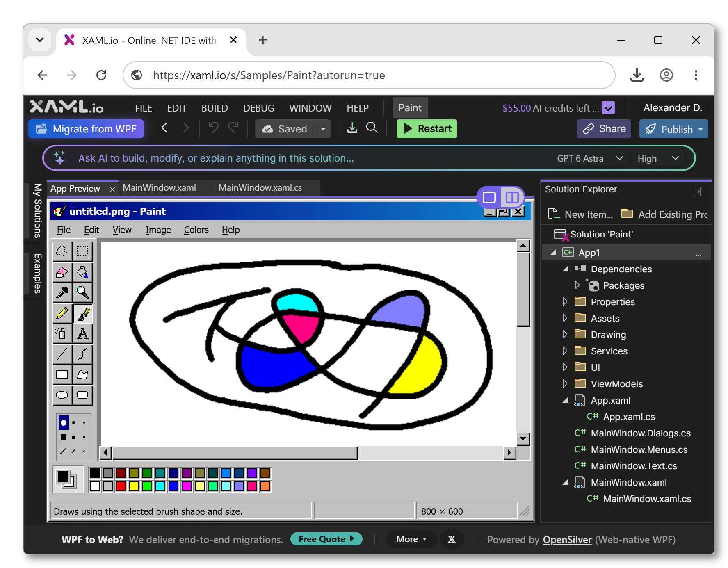This screenshot has height=568, width=728.
Task: Click the X social icon in footer
Action: point(452,539)
